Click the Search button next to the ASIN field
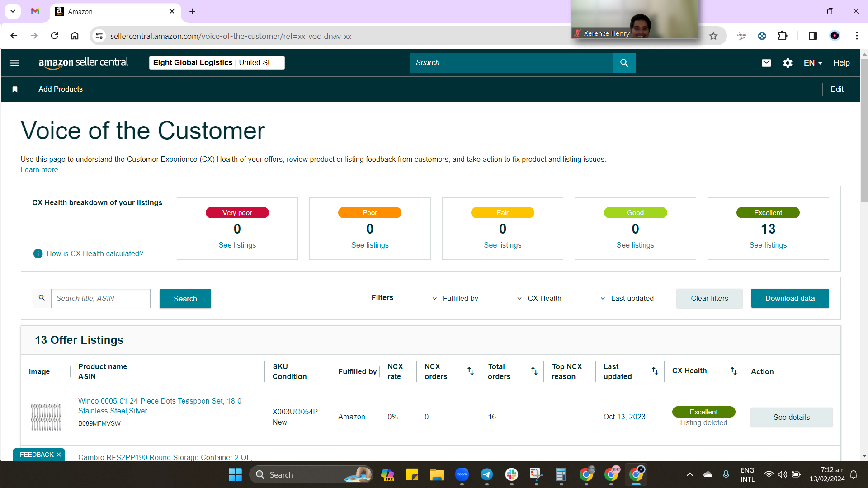Image resolution: width=868 pixels, height=488 pixels. pos(185,299)
